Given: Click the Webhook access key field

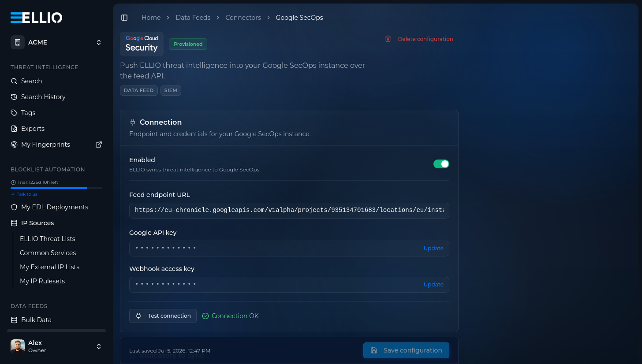Looking at the screenshot, I should [289, 284].
